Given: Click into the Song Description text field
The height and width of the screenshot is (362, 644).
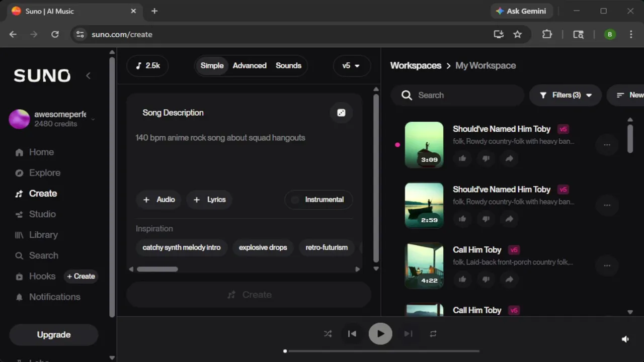Looking at the screenshot, I should pos(244,156).
